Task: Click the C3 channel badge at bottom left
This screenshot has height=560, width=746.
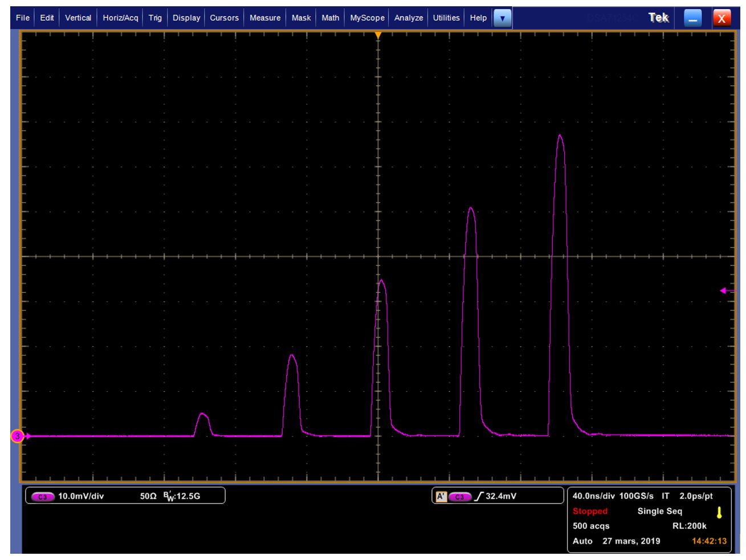Action: 43,496
